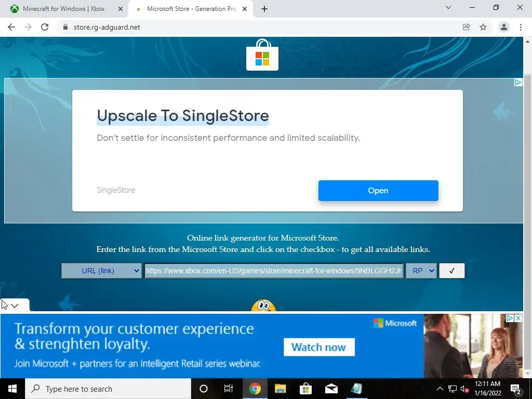Close the Minecraft for Windows tab
Screen dimensions: 532x399
[120, 9]
